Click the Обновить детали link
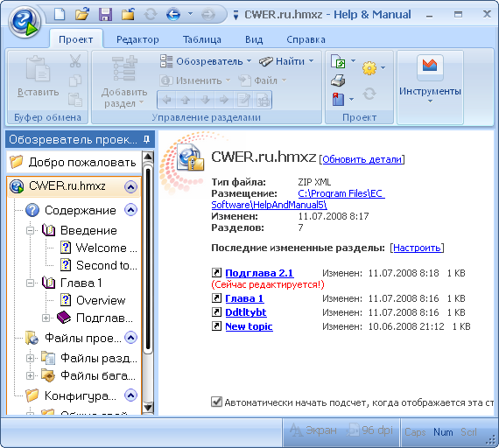The width and height of the screenshot is (499, 448). [362, 159]
